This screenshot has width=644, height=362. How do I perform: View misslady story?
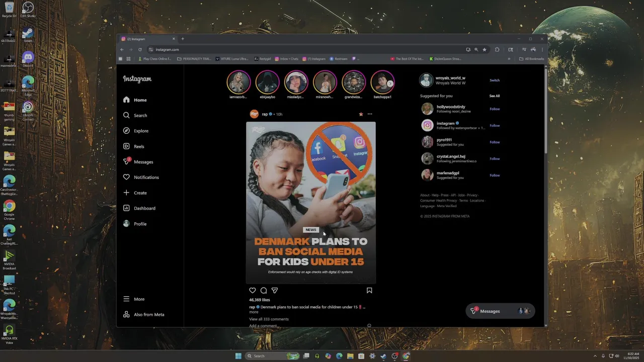click(x=296, y=82)
